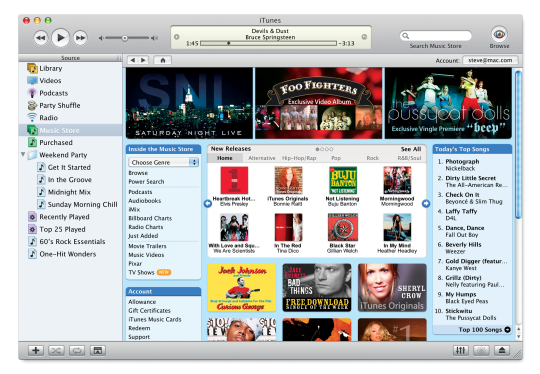Open the Top 100 Songs link

click(x=484, y=330)
